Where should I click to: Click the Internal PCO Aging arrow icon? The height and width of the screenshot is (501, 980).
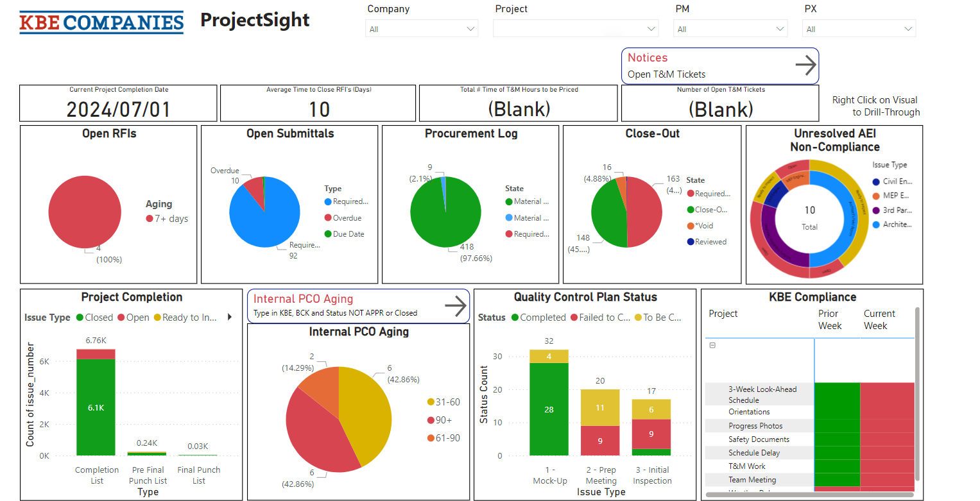click(x=455, y=306)
